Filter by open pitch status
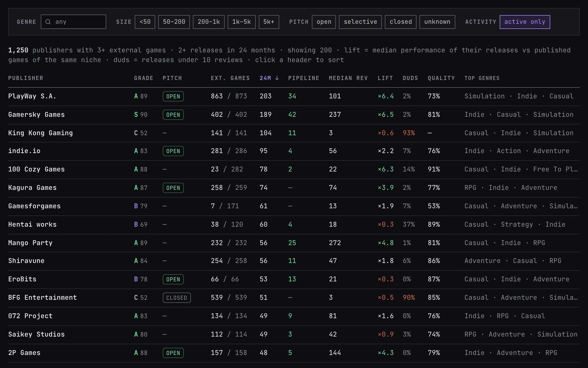588x368 pixels. (x=324, y=22)
